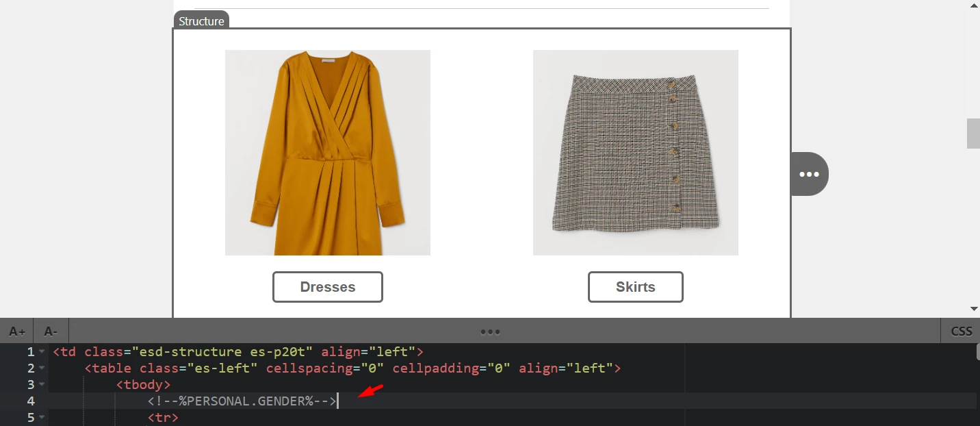Click the tbody tag in code

pyautogui.click(x=143, y=385)
